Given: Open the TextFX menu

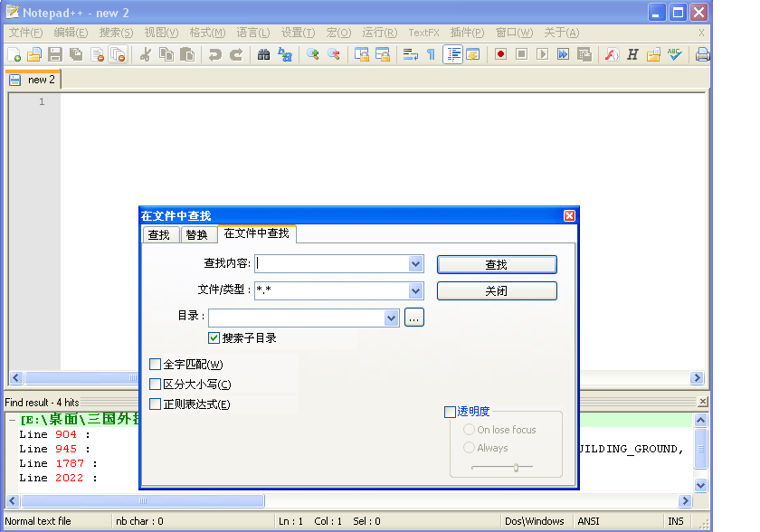Looking at the screenshot, I should click(x=423, y=33).
